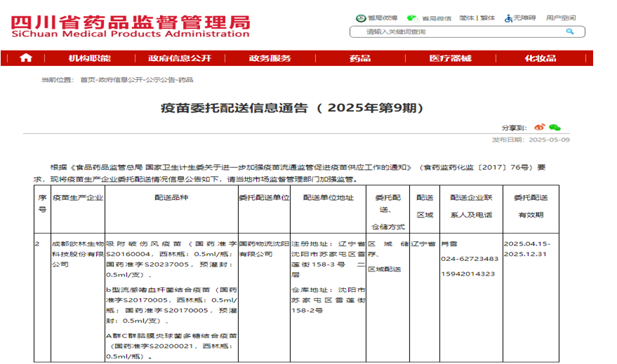Share the article via the WeChat icon
The image size is (617, 364).
(555, 128)
